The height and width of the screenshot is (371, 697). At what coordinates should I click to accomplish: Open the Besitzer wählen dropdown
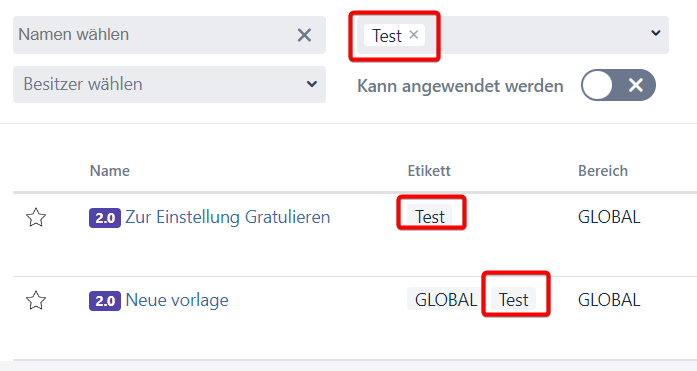click(x=169, y=84)
